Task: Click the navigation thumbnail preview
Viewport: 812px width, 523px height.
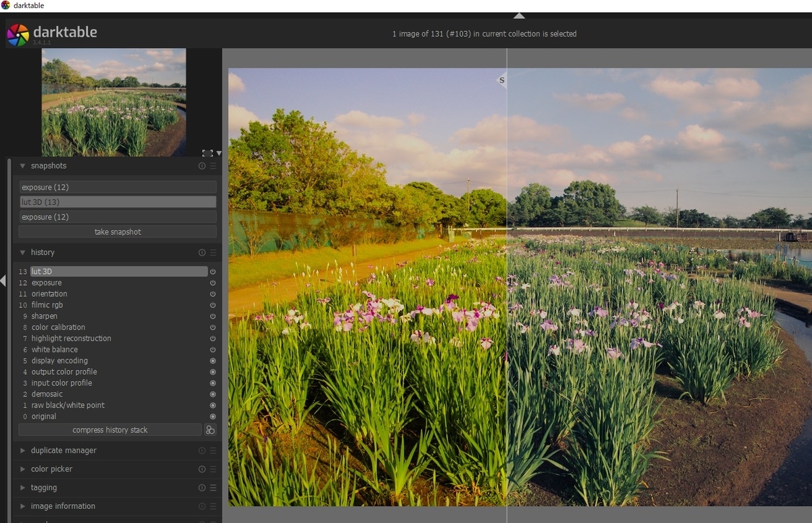Action: pyautogui.click(x=114, y=102)
